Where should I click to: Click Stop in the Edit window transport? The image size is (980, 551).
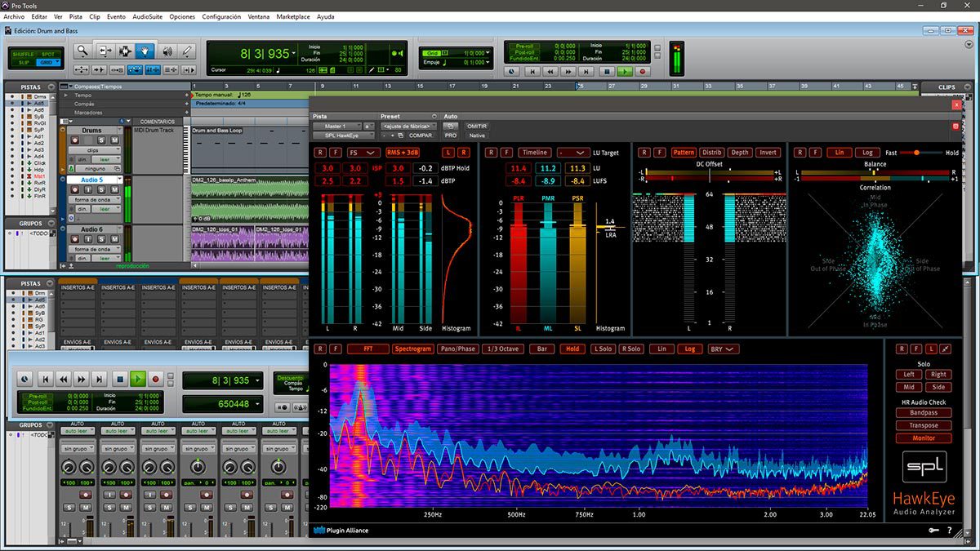(607, 71)
